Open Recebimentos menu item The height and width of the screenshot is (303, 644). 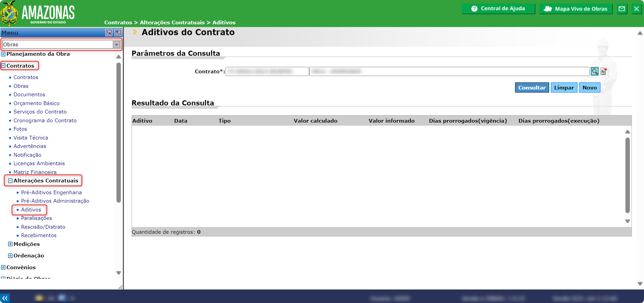click(x=39, y=235)
